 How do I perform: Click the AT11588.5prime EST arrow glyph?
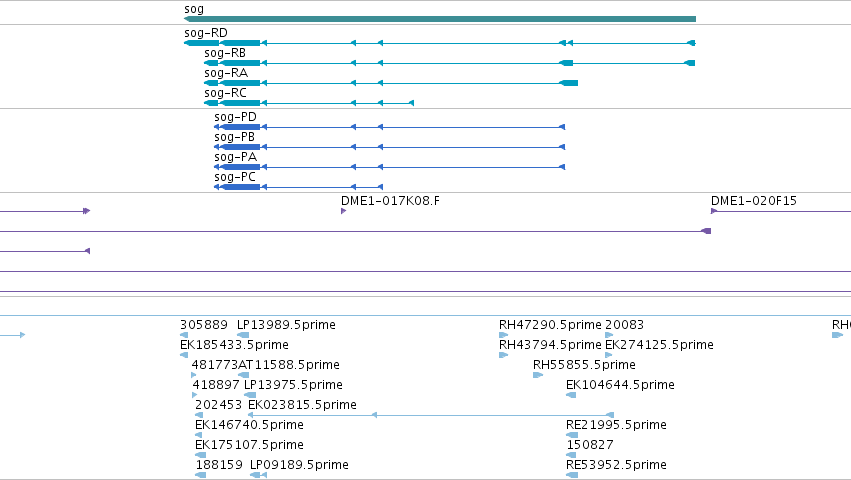(244, 375)
